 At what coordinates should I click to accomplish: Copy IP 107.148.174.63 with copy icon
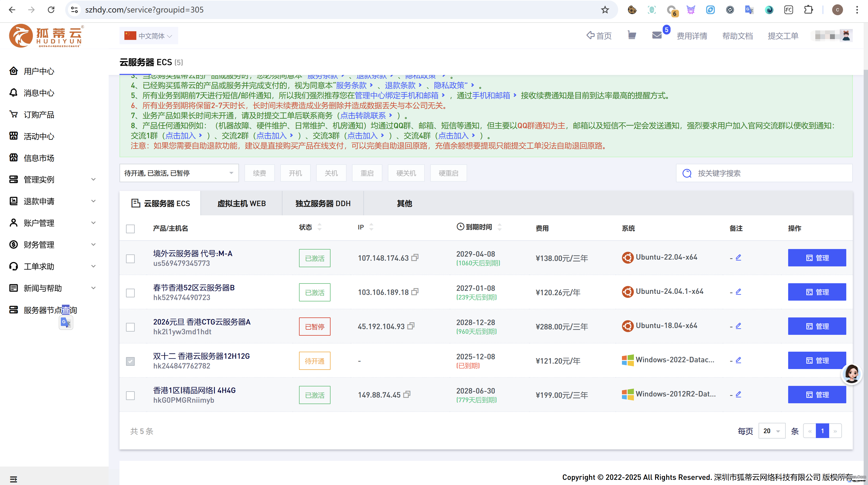point(415,258)
